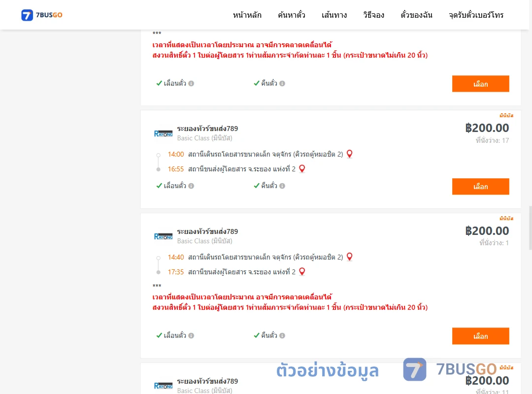Click Rayong operator logo on bottom card
The width and height of the screenshot is (532, 394).
[163, 386]
